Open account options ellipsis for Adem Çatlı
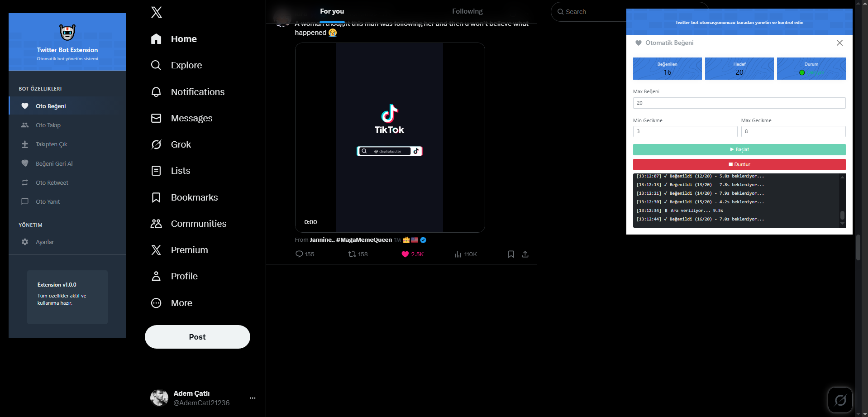Screen dimensions: 868x417 pyautogui.click(x=253, y=398)
